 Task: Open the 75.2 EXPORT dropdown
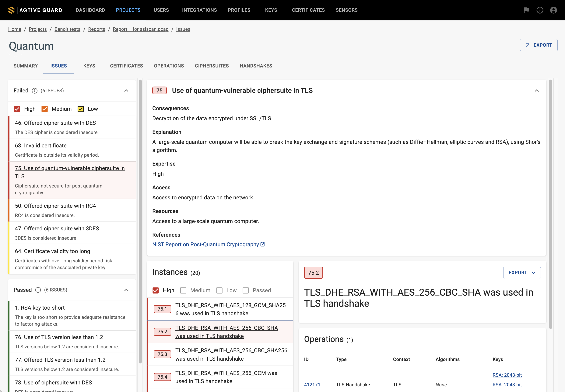tap(522, 273)
